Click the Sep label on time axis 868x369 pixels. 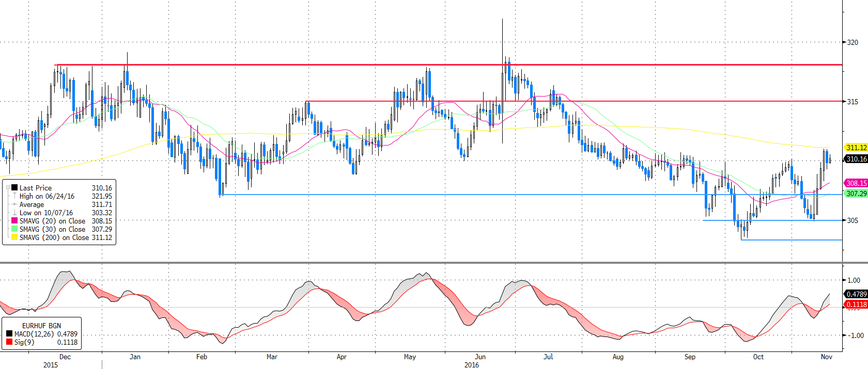tap(690, 357)
